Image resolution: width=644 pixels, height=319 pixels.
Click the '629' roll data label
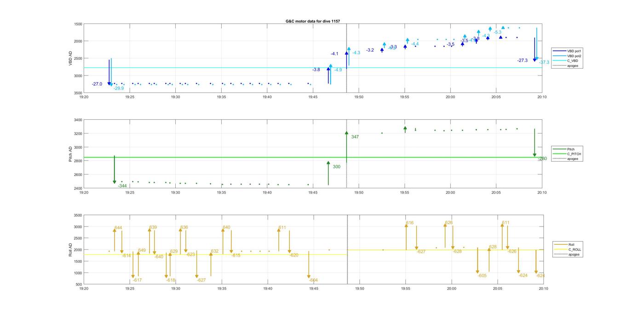point(174,251)
